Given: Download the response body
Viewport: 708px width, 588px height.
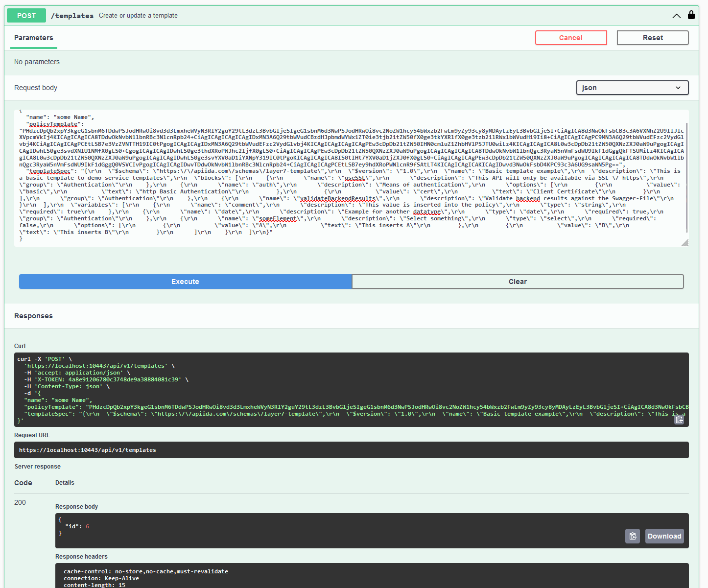Looking at the screenshot, I should [664, 536].
